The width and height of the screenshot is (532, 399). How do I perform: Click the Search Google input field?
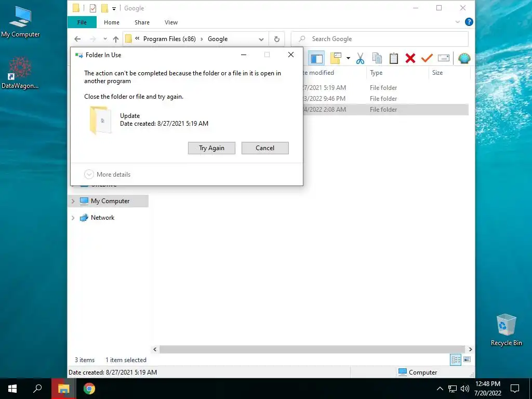(380, 39)
